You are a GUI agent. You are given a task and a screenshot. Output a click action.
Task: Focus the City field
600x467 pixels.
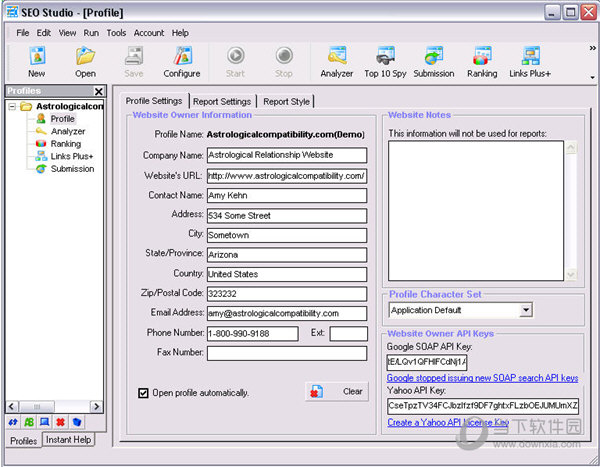[287, 235]
